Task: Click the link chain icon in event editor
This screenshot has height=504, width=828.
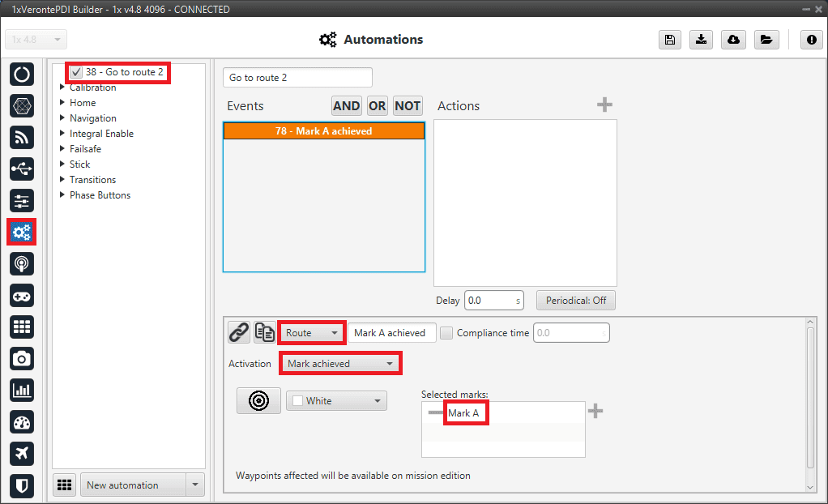Action: [238, 332]
